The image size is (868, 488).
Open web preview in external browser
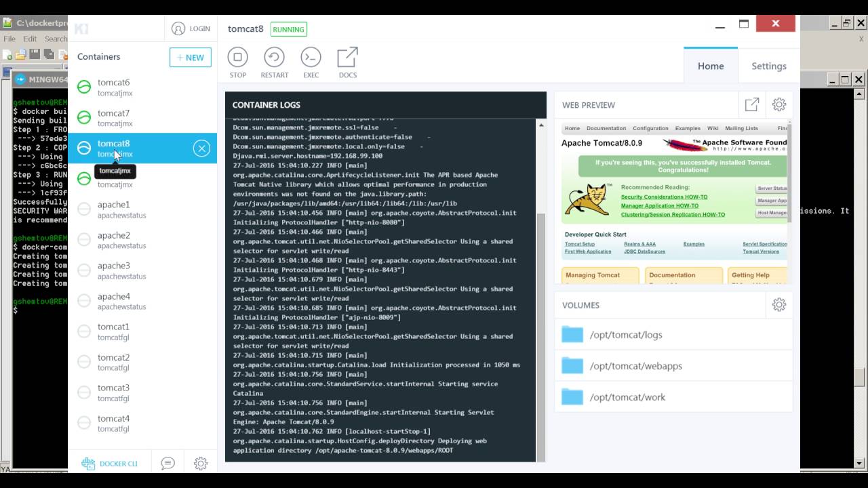tap(752, 104)
